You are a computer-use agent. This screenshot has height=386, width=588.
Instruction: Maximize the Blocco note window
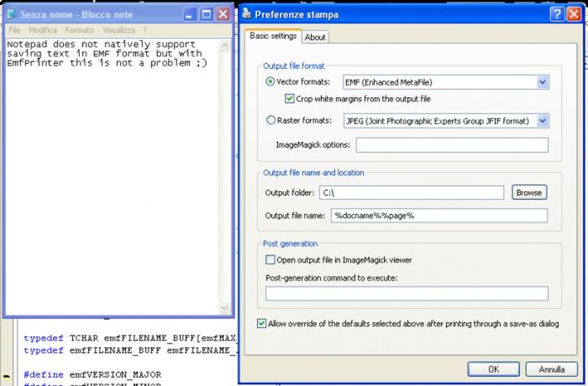coord(206,14)
